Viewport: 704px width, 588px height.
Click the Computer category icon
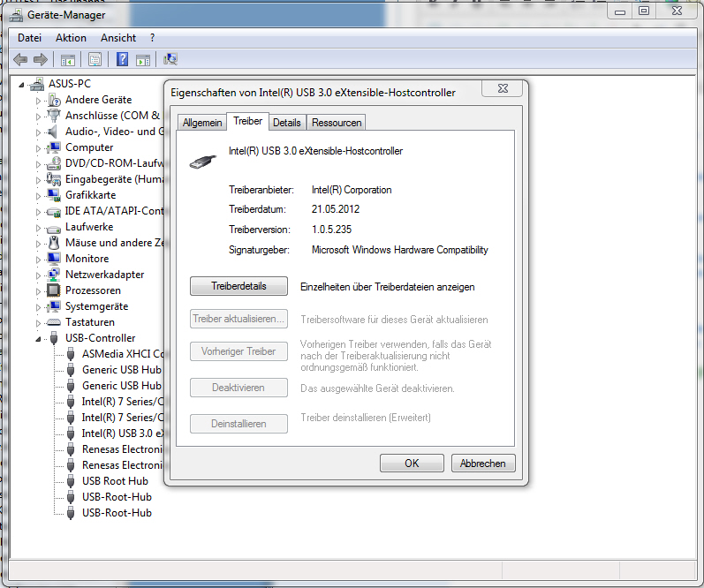pos(54,147)
